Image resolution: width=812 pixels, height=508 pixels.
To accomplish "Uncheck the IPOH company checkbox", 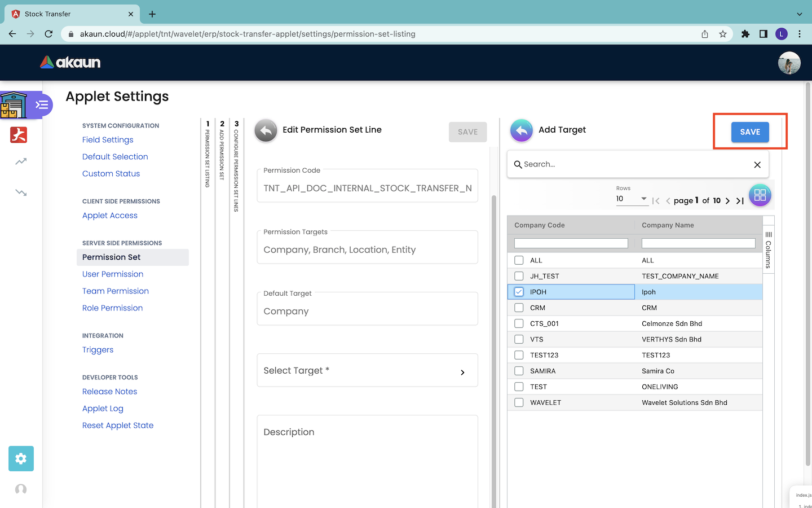I will [x=519, y=292].
